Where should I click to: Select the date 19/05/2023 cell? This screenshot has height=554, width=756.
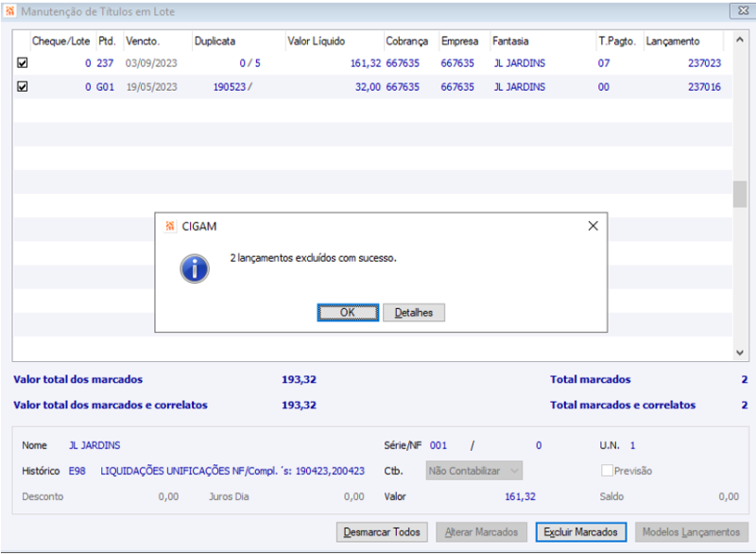(x=151, y=87)
